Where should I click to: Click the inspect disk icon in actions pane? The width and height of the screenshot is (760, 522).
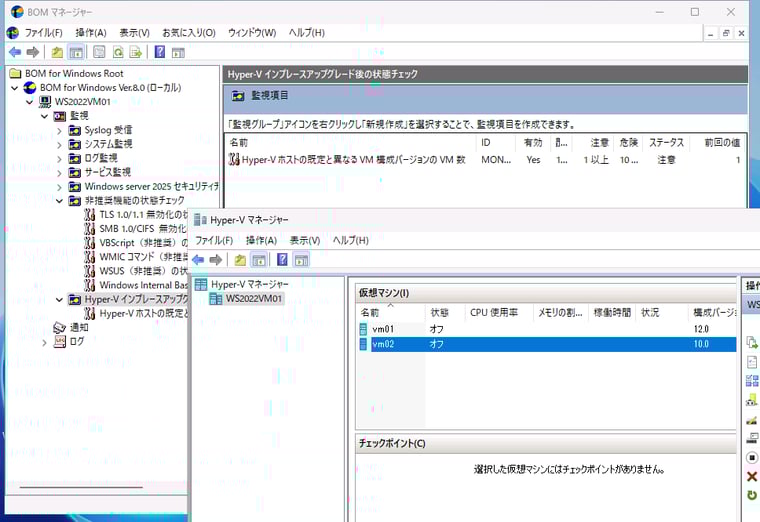coord(752,438)
